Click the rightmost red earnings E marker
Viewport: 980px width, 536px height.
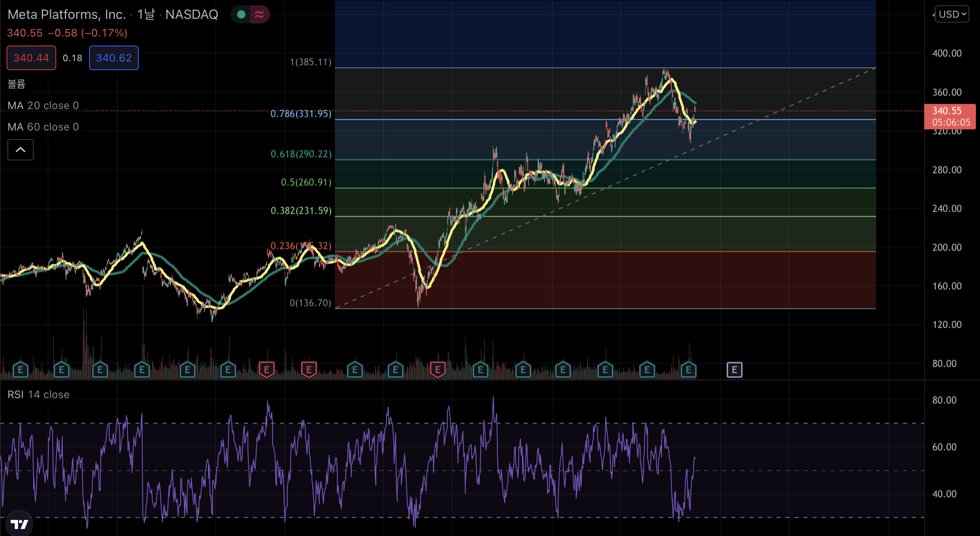(x=437, y=370)
